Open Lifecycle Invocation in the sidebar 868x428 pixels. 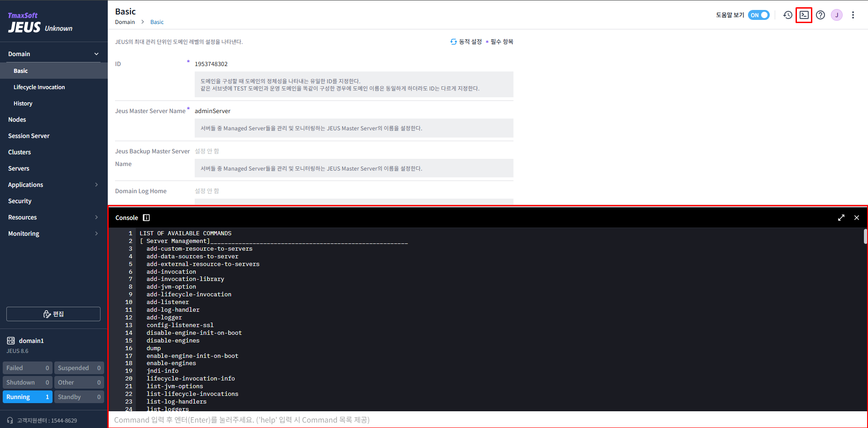(39, 87)
